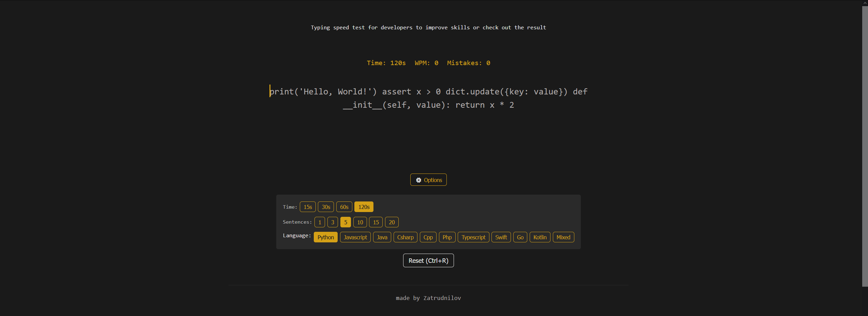Choose 1 sentence
The height and width of the screenshot is (316, 868).
320,222
